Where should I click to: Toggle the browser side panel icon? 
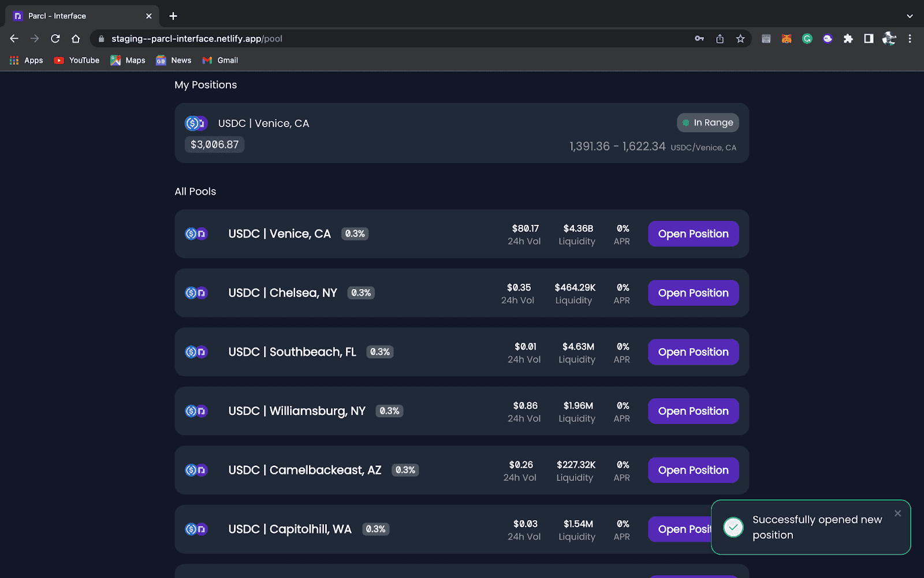point(869,39)
